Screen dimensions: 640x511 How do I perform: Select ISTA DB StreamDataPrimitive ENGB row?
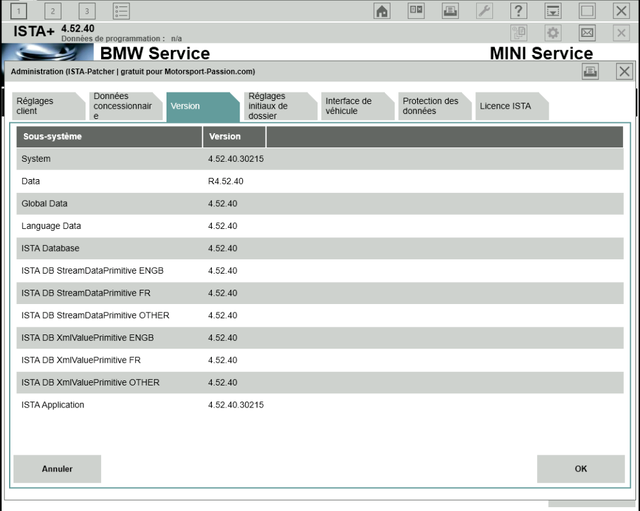pos(320,271)
